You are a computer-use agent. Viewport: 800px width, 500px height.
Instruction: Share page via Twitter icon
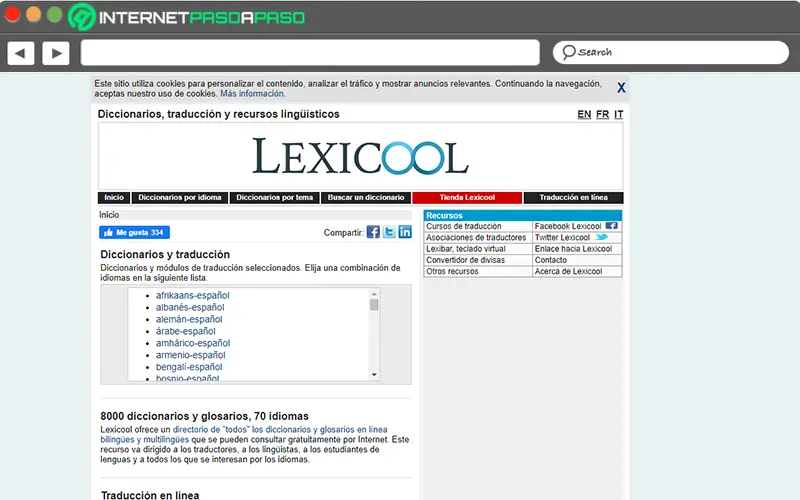pos(389,232)
